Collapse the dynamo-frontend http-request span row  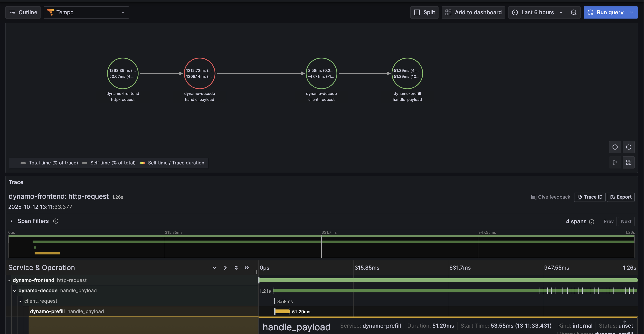(x=9, y=280)
